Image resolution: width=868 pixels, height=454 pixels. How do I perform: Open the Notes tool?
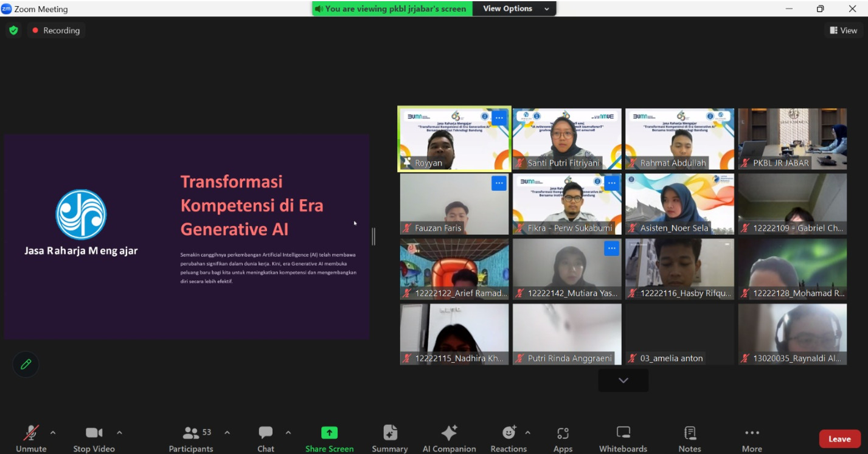[690, 439]
